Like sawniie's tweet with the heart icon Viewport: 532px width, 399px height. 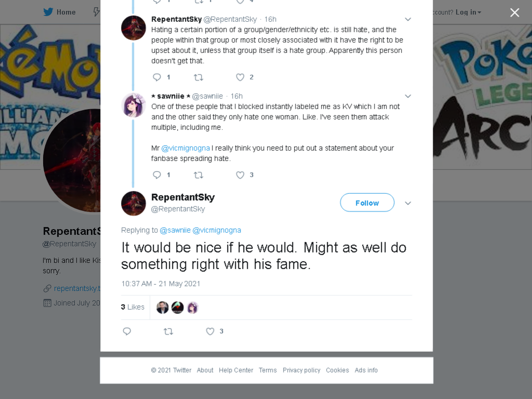tap(240, 175)
